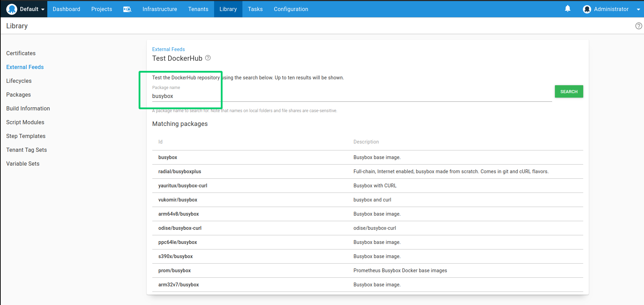Expand the Administrator account dropdown arrow
Image resolution: width=644 pixels, height=305 pixels.
point(638,9)
